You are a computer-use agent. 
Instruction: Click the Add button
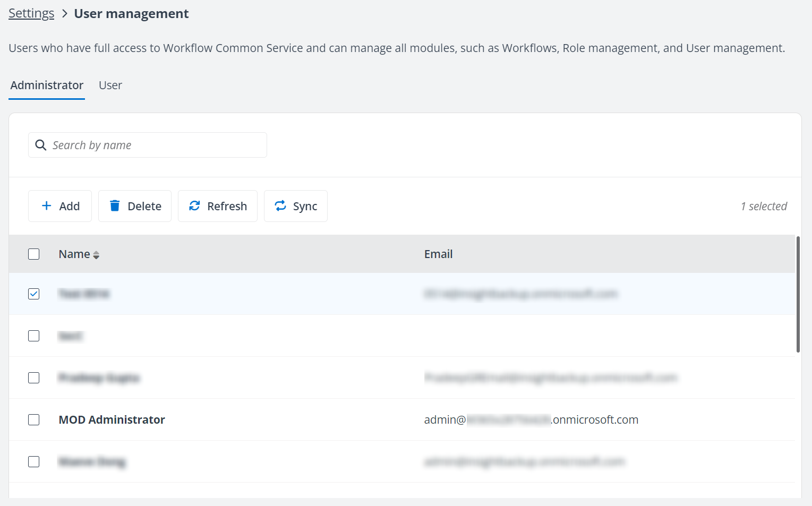click(59, 206)
